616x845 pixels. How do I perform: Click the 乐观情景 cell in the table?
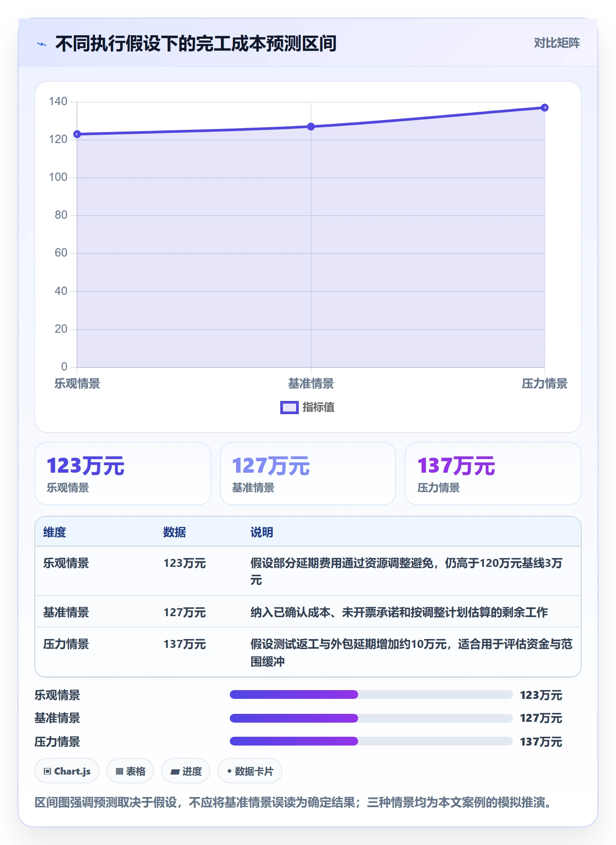click(66, 563)
